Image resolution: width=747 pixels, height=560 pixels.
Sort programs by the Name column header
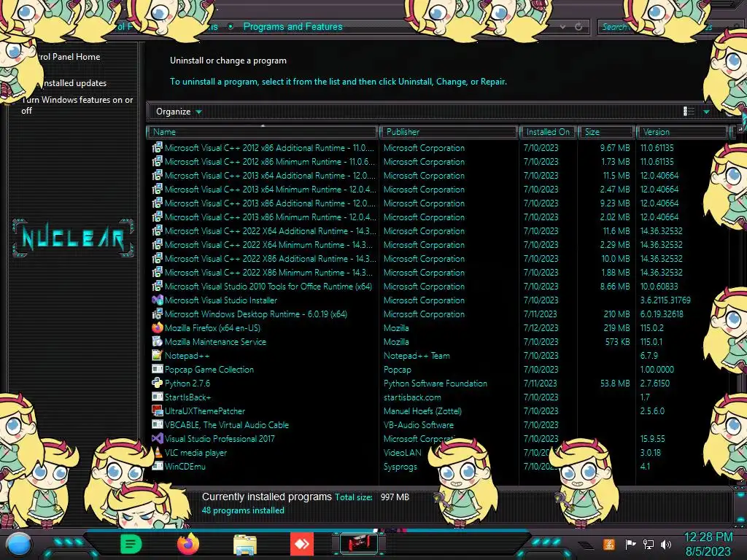click(263, 132)
